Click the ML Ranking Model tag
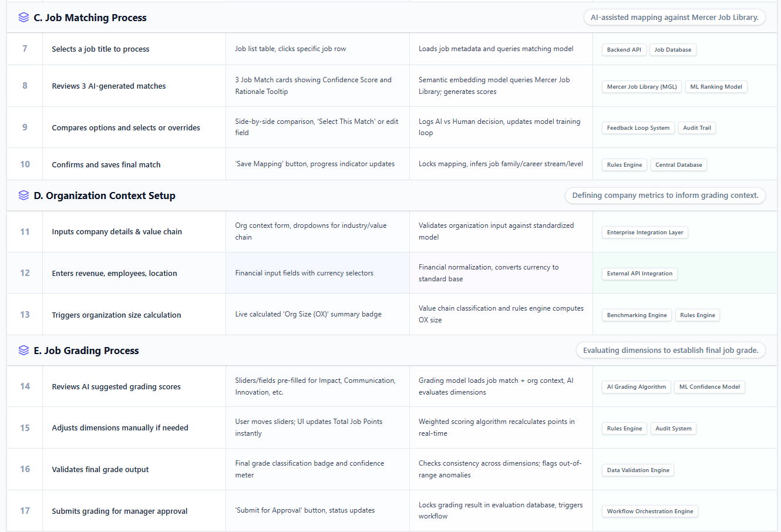The width and height of the screenshot is (781, 532). (x=716, y=87)
